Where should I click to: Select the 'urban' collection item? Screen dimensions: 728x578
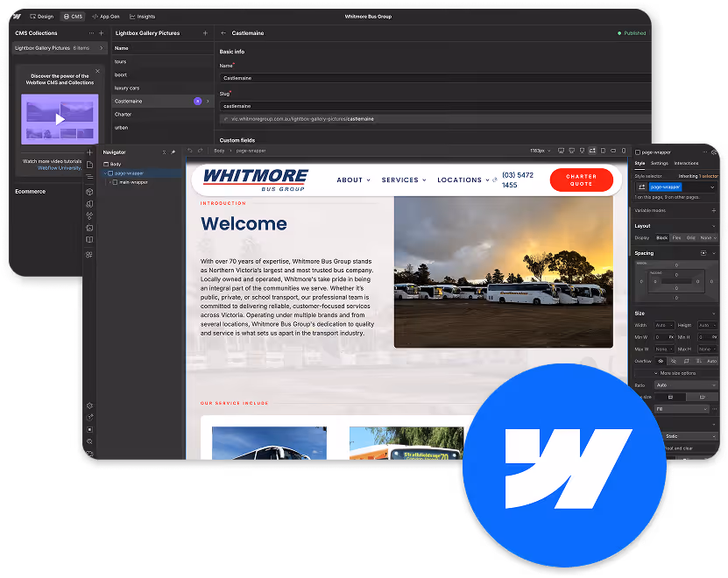[162, 127]
